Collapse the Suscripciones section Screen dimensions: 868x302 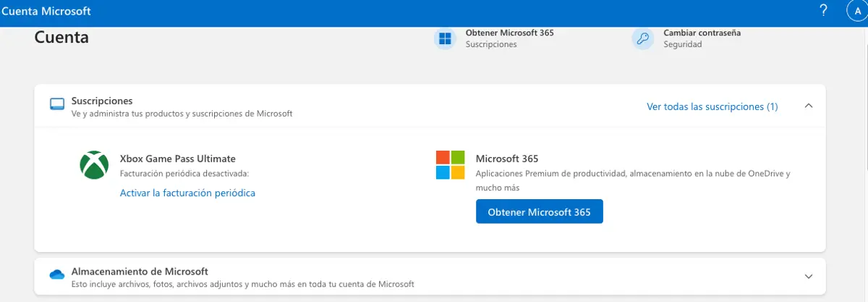click(x=809, y=106)
